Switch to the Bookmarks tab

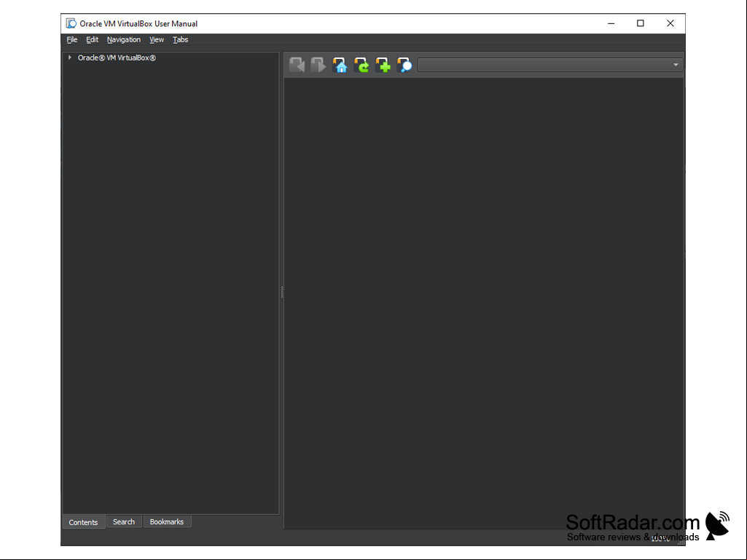click(x=167, y=522)
